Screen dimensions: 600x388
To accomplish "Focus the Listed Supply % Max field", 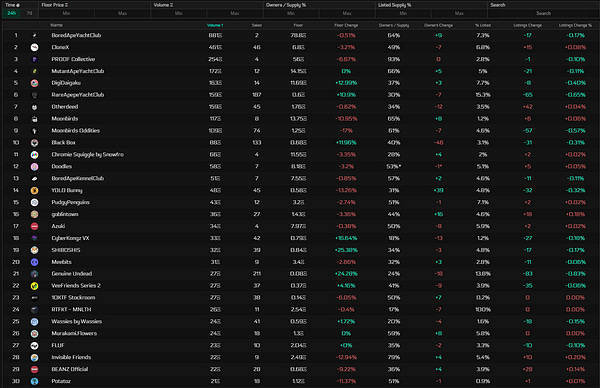I will coord(459,13).
